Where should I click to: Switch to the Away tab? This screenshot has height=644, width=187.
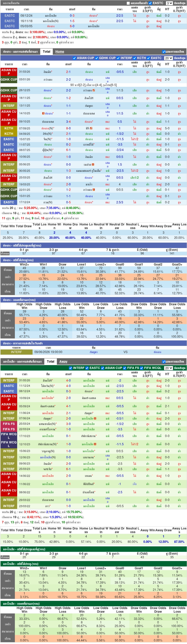pyautogui.click(x=63, y=362)
